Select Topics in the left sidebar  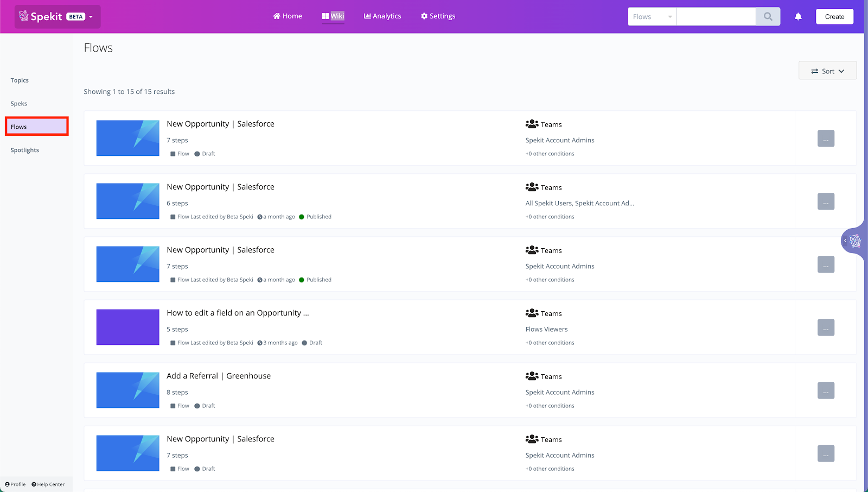[20, 80]
